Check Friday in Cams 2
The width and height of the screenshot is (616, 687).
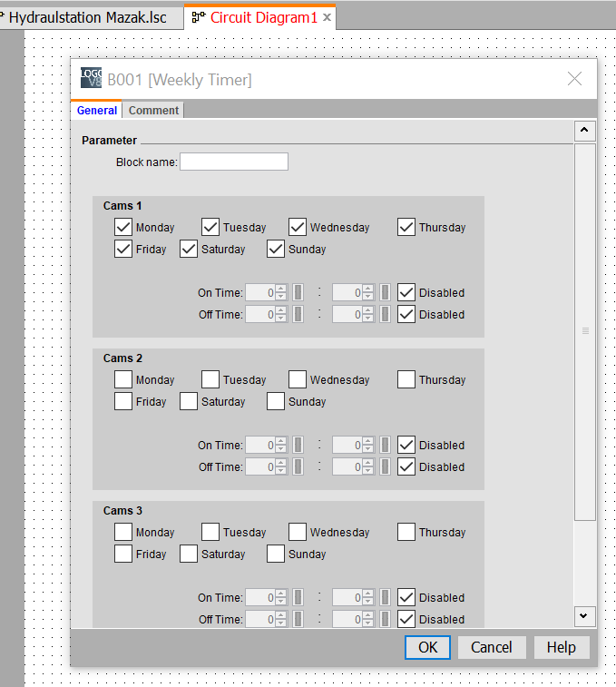tap(123, 401)
